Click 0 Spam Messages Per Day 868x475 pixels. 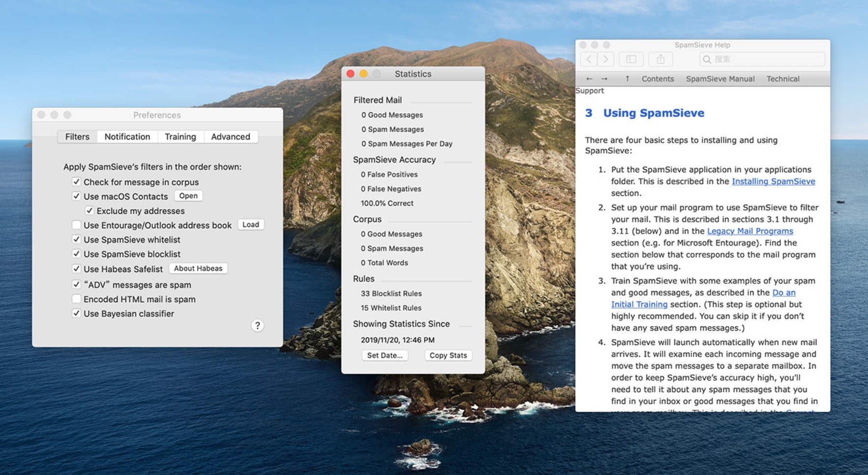pos(407,144)
